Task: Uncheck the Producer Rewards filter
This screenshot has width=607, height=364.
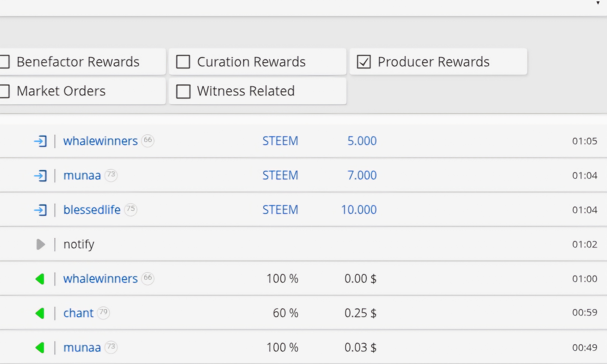Action: (x=363, y=62)
